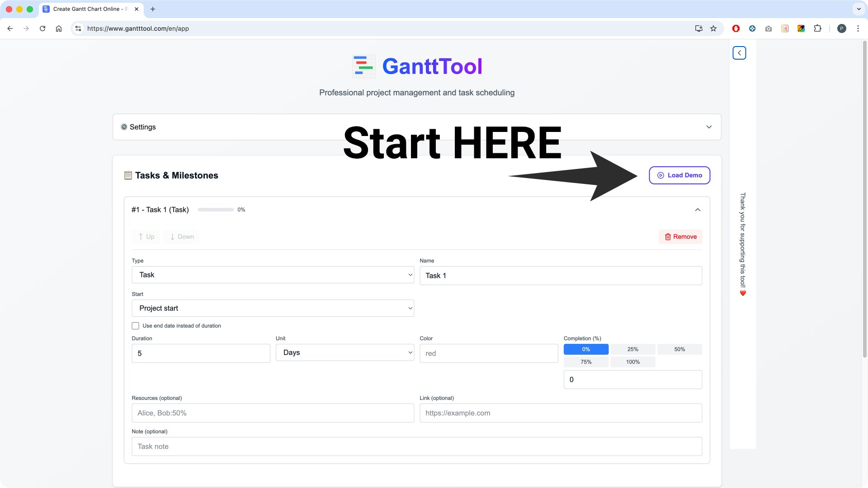The image size is (868, 488).
Task: Open a new browser tab
Action: [153, 9]
